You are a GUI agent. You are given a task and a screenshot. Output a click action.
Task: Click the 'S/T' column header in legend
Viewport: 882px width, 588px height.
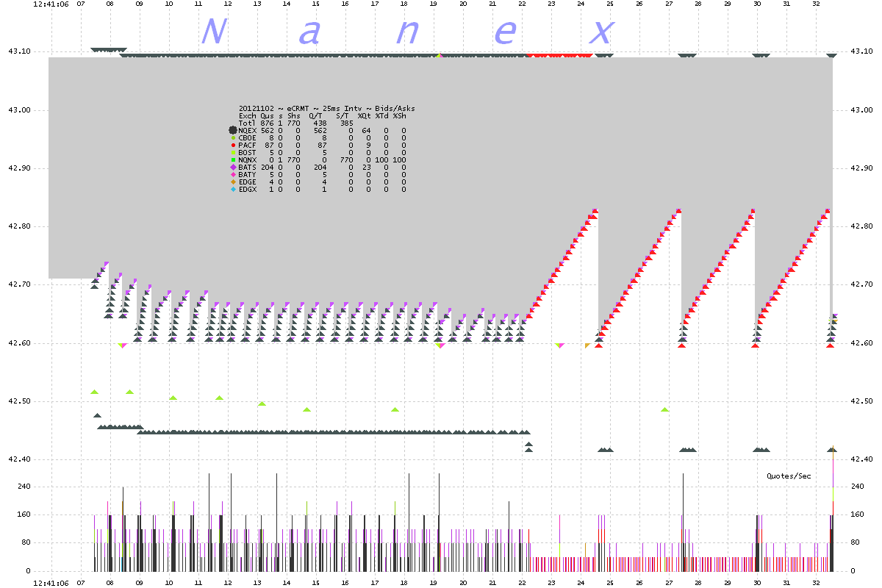click(x=343, y=115)
